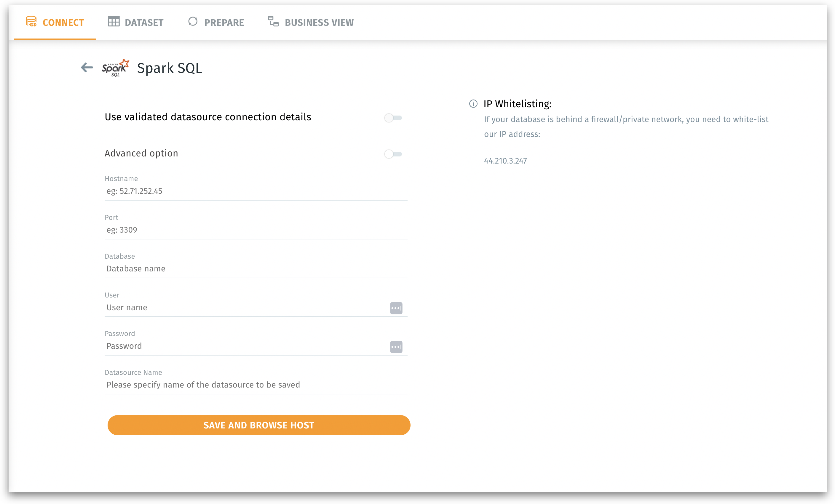The image size is (835, 504).
Task: Turn on the Advanced option toggle
Action: click(x=393, y=154)
